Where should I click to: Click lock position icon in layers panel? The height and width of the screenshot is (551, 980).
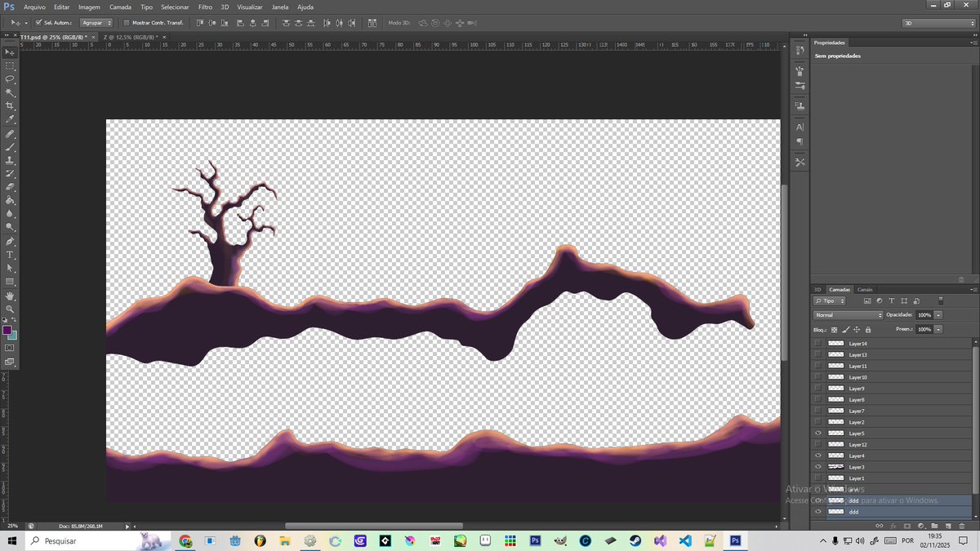(856, 330)
